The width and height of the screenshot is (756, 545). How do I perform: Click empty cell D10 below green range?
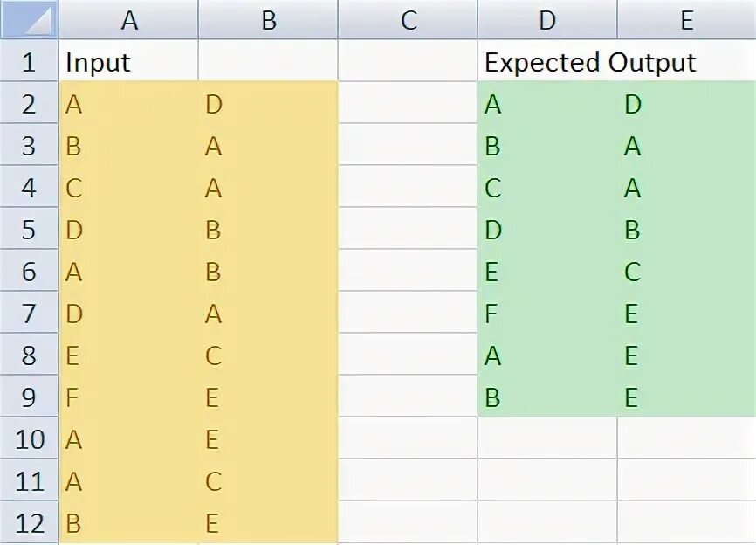click(x=547, y=438)
